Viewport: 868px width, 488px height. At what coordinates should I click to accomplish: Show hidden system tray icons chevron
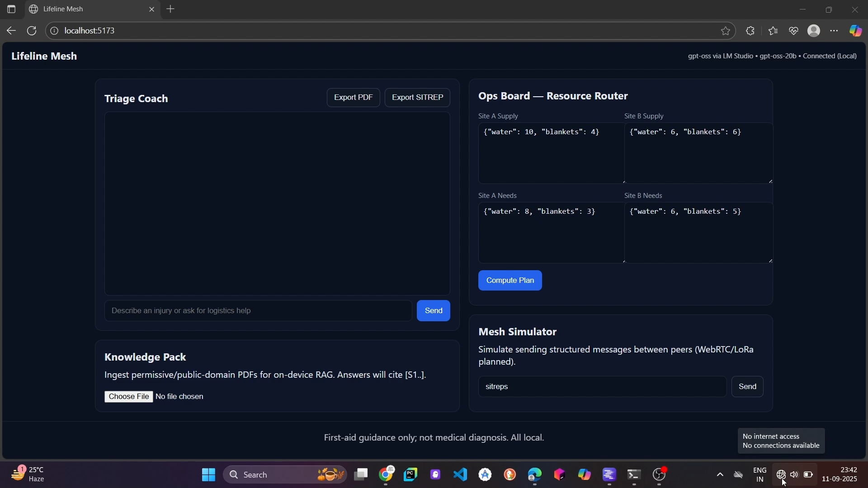720,475
